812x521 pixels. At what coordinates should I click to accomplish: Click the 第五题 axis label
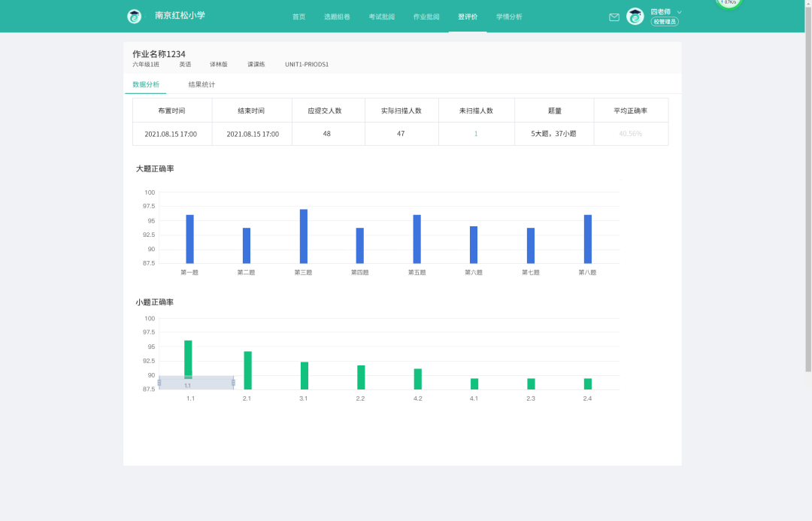tap(417, 272)
